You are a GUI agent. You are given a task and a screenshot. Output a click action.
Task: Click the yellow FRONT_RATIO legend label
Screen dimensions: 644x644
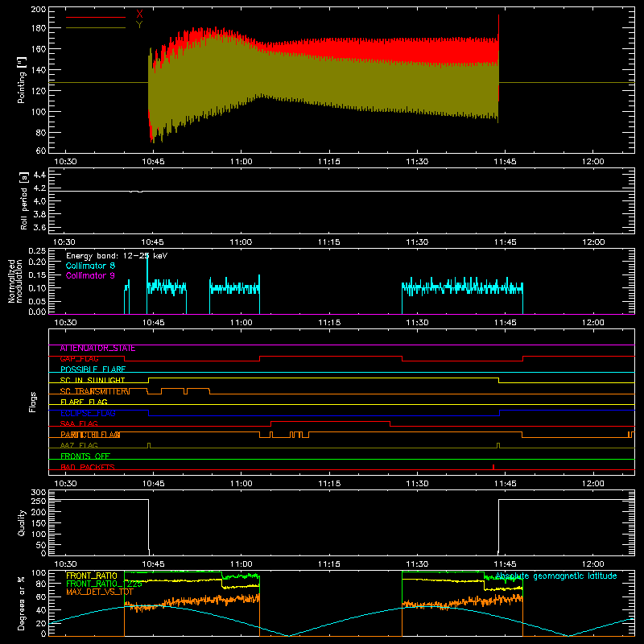[92, 576]
